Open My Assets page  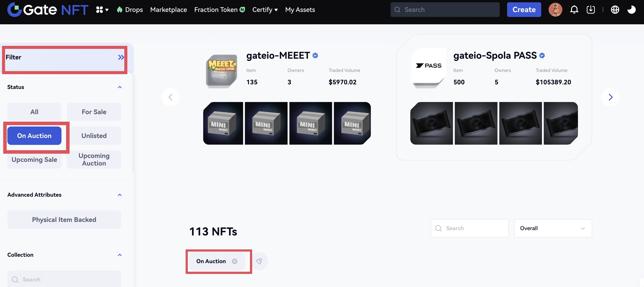tap(300, 10)
